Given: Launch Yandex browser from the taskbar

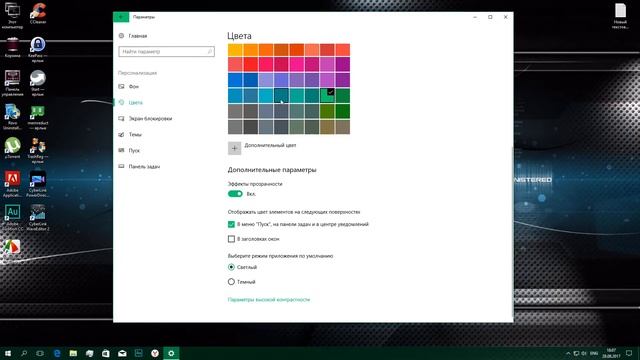Looking at the screenshot, I should point(155,353).
